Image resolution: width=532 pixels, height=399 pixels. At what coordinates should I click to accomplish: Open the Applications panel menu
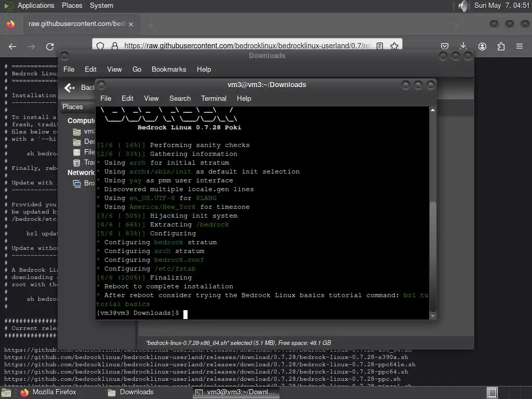(36, 5)
